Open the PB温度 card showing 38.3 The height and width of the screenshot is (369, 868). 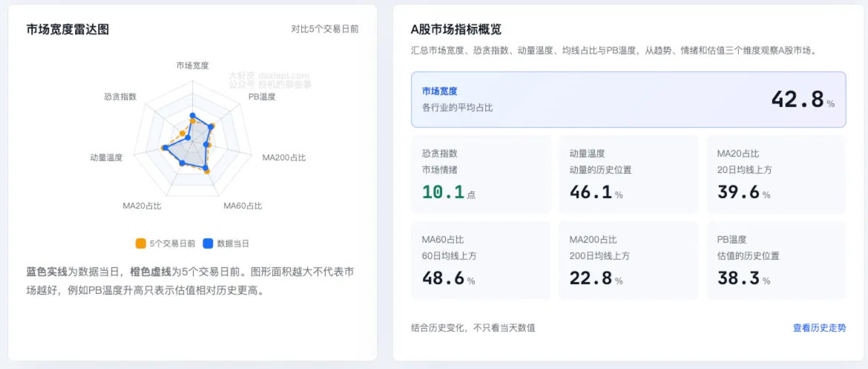(x=776, y=261)
